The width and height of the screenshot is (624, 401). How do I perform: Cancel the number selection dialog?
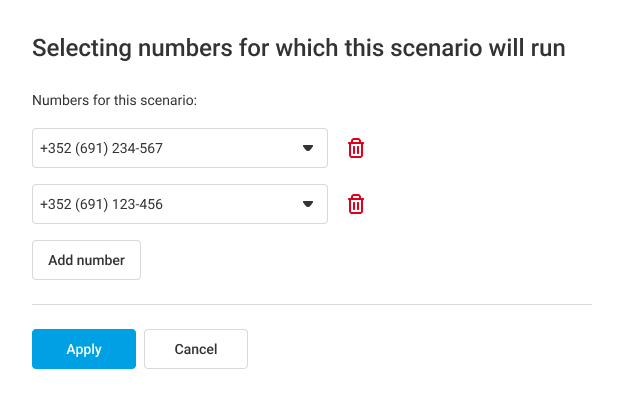tap(196, 349)
